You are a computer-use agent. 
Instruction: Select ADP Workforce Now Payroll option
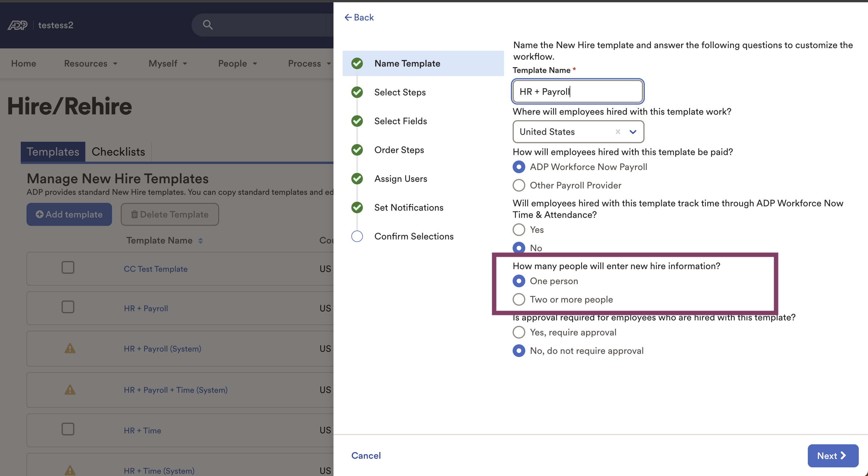519,167
